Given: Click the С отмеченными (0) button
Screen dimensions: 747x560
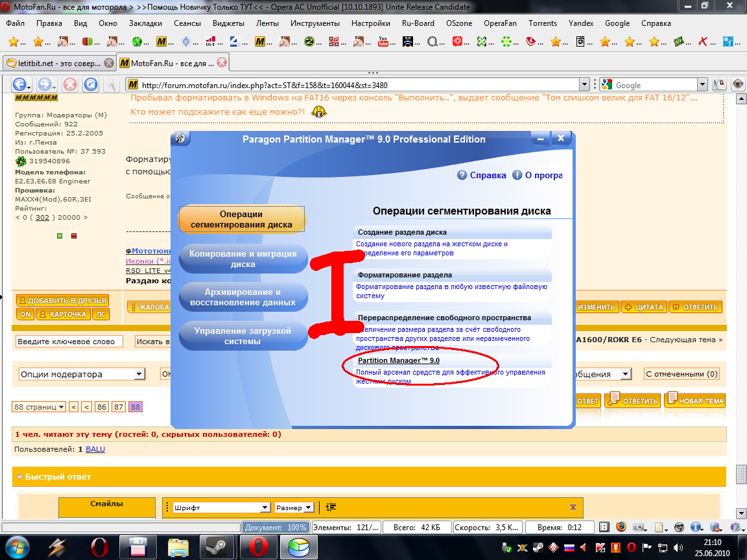Looking at the screenshot, I should coord(682,374).
